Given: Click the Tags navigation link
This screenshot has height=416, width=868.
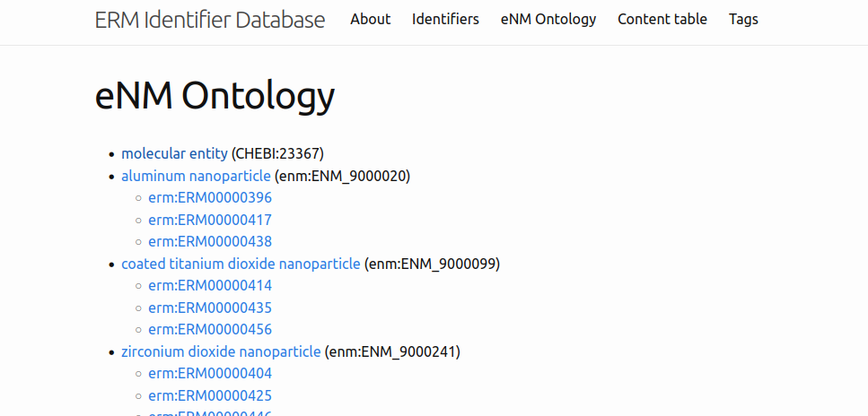Looking at the screenshot, I should point(742,19).
